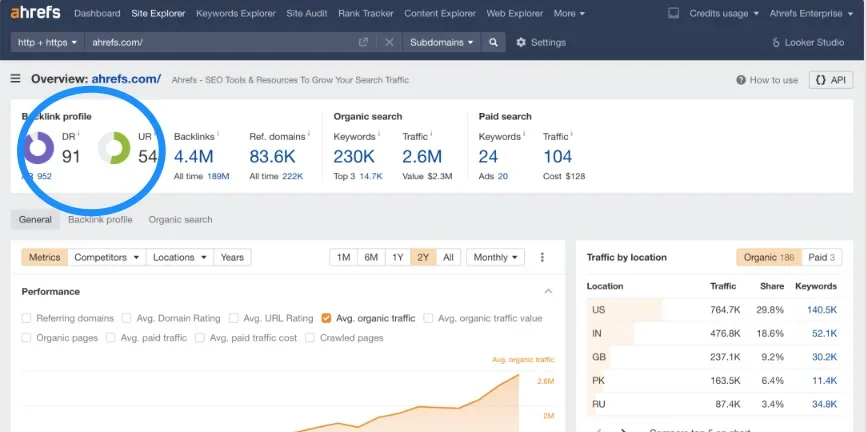Run search with the magnifier button
The image size is (866, 432).
[493, 42]
